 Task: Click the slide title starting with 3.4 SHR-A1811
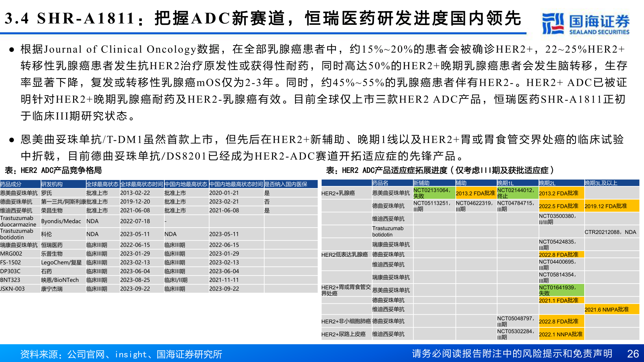click(263, 18)
